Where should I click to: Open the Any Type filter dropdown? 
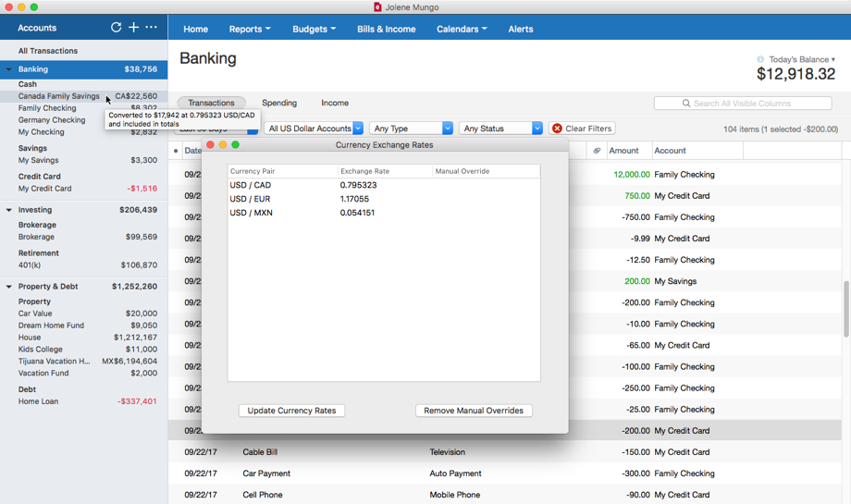(411, 129)
